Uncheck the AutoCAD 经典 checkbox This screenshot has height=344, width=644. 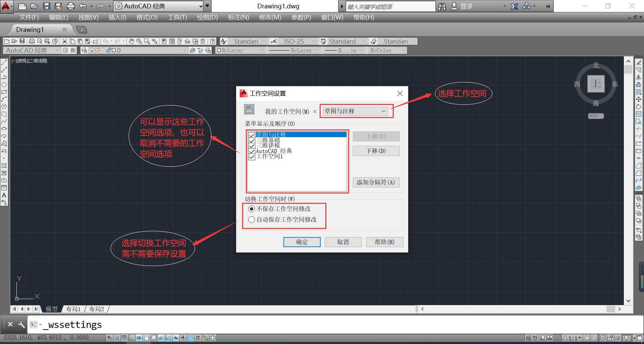(x=252, y=151)
